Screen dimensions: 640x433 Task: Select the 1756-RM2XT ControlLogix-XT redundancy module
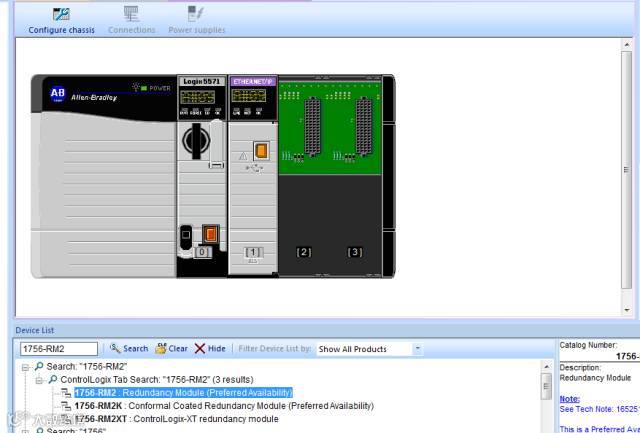(x=176, y=419)
